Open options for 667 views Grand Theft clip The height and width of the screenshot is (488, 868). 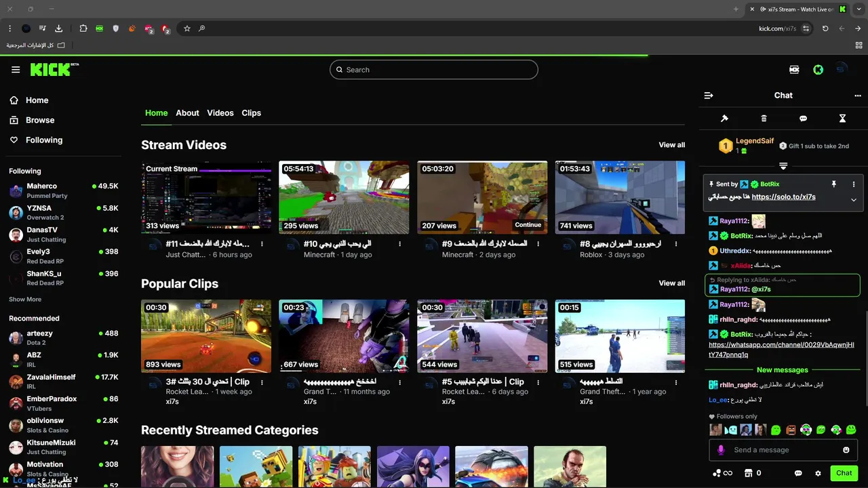[399, 382]
